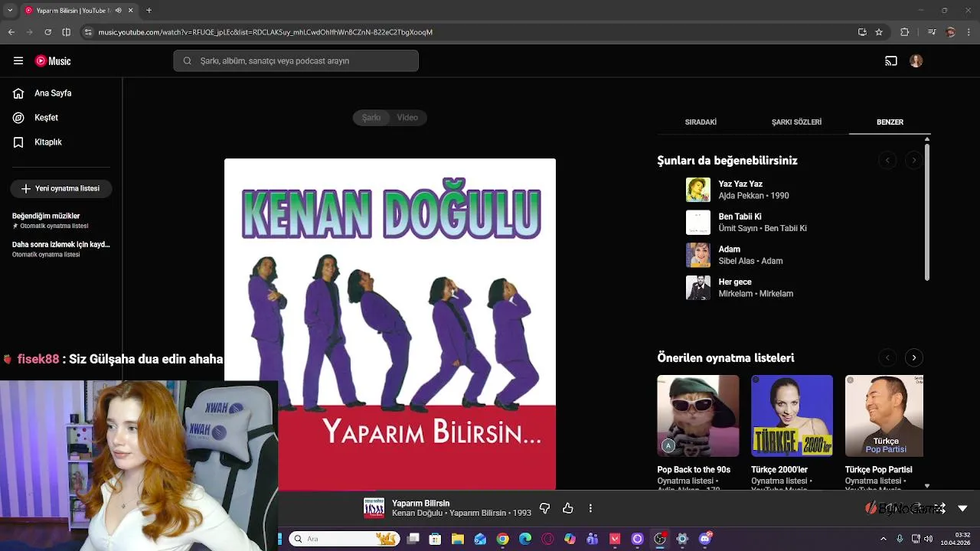Click Windows taskbar Ara search box
The width and height of the screenshot is (980, 551).
344,539
